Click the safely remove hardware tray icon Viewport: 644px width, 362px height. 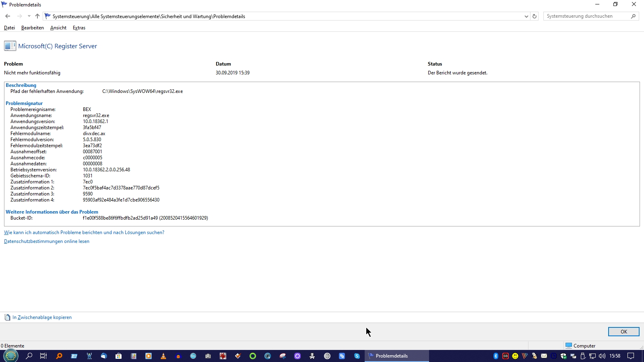[x=583, y=356]
